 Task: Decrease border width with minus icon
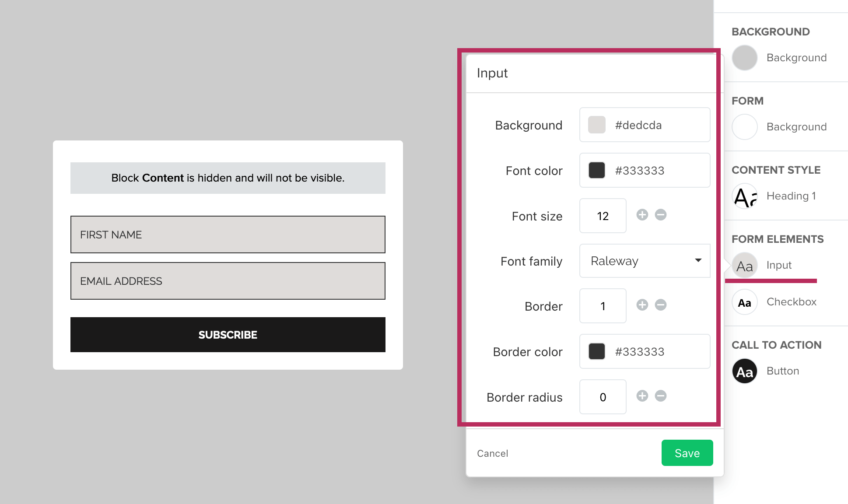(x=661, y=305)
